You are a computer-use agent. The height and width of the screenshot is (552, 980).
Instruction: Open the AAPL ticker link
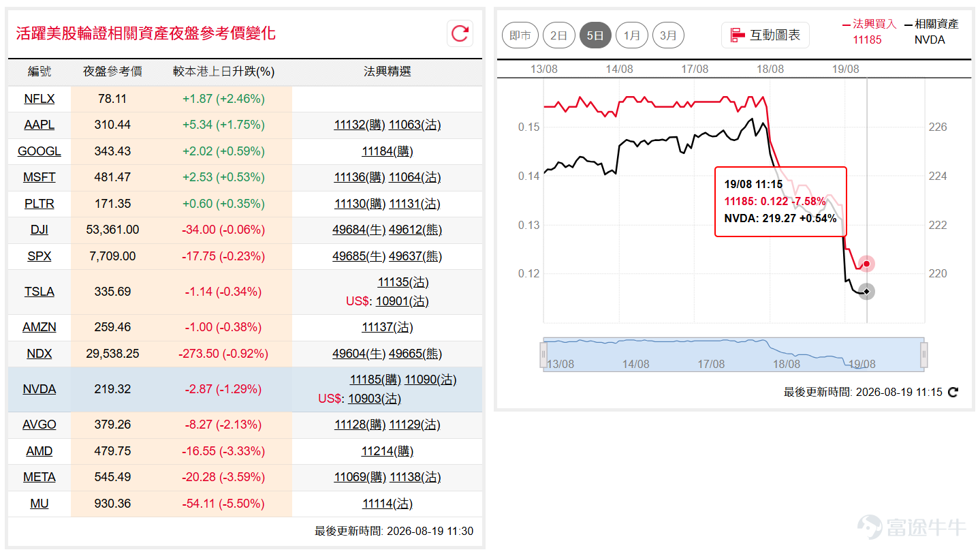point(39,125)
